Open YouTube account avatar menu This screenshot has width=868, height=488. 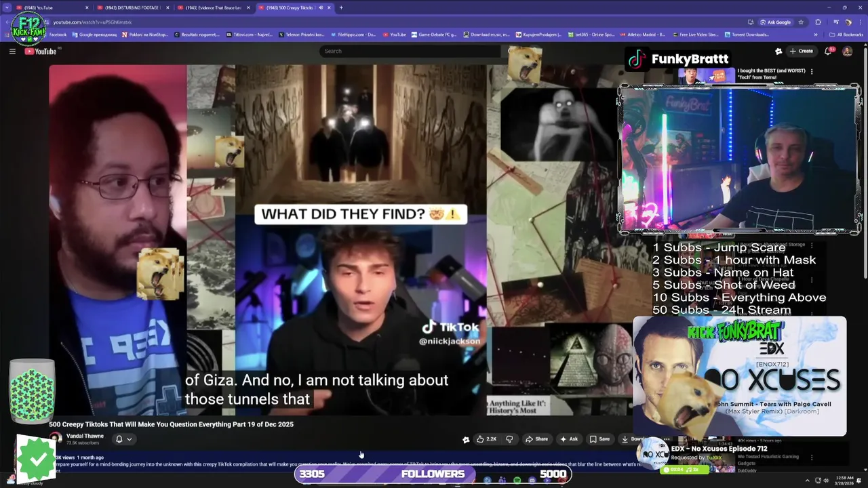pos(847,51)
